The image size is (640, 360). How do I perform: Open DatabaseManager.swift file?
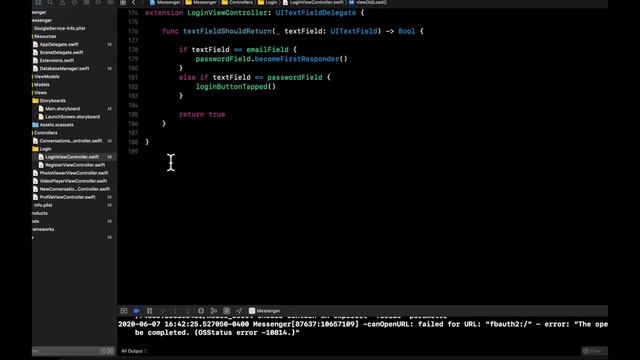point(64,69)
